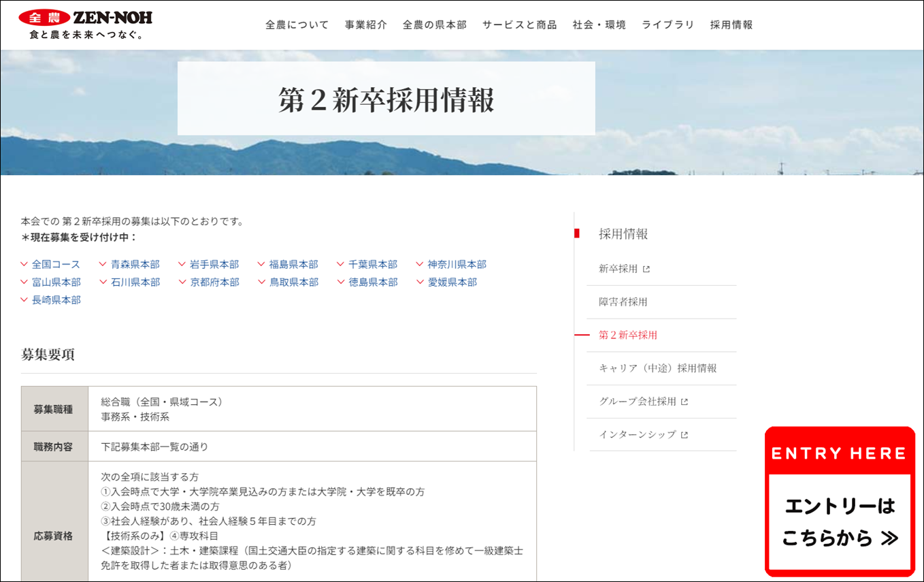Jump to 福島県本部 section
Viewport: 924px width, 582px height.
coord(294,264)
